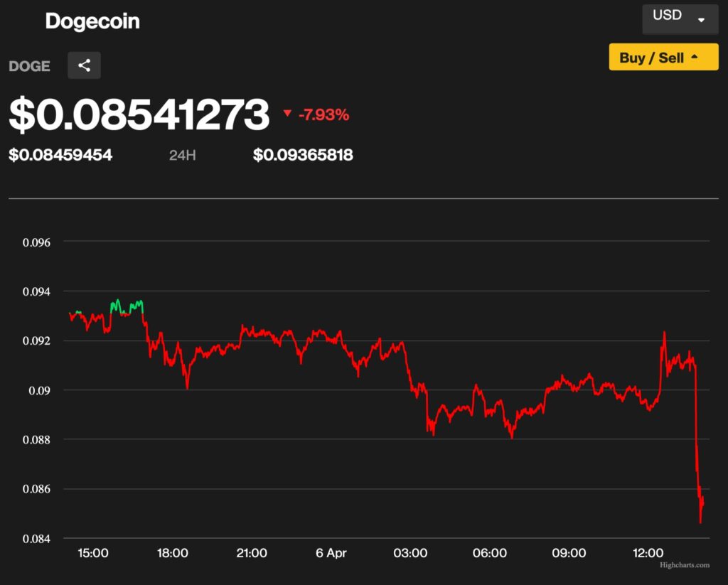Click the 12:00 time label on x-axis

pyautogui.click(x=648, y=553)
